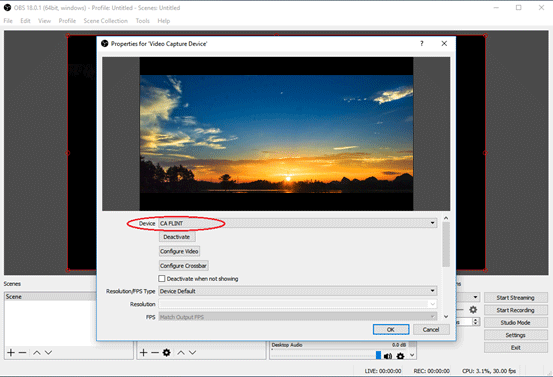The width and height of the screenshot is (553, 377).
Task: Click the properties list scrollbar thumb
Action: [x=446, y=245]
